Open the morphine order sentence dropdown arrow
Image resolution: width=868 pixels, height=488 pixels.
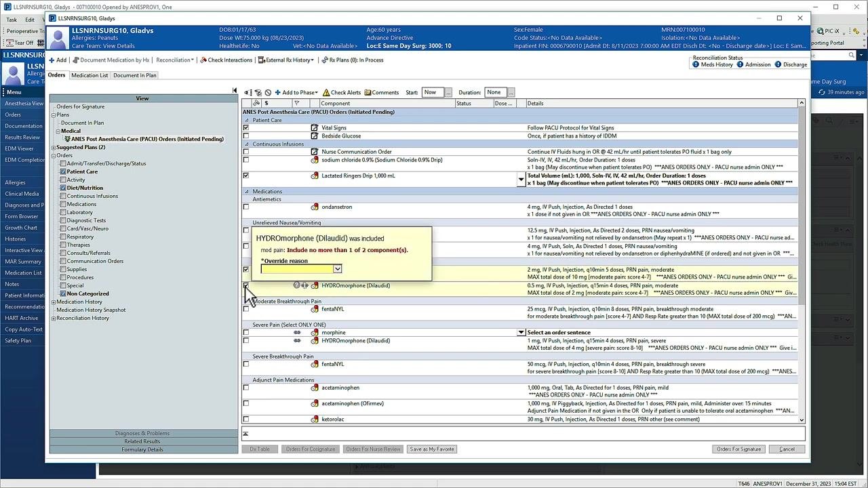pos(521,333)
